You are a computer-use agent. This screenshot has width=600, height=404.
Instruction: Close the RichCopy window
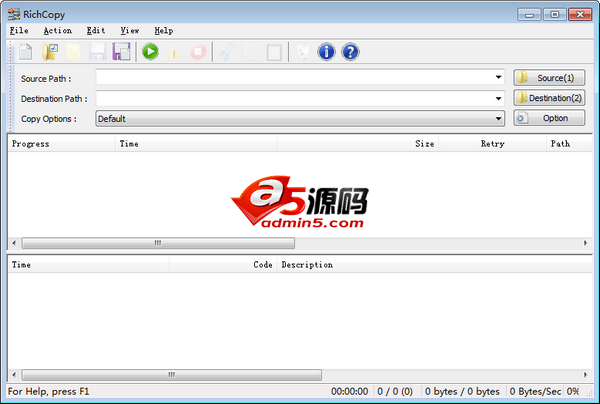point(580,15)
